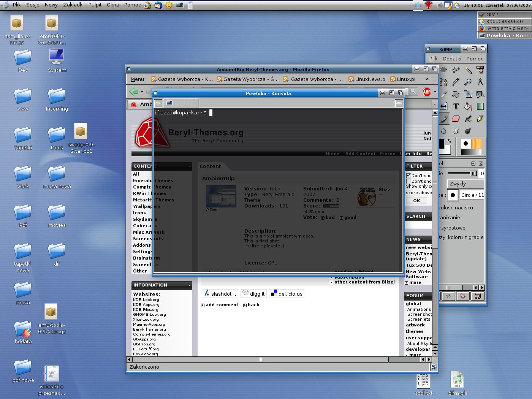Select the Free Select lasso tool in GIMP
The height and width of the screenshot is (399, 532).
(456, 70)
